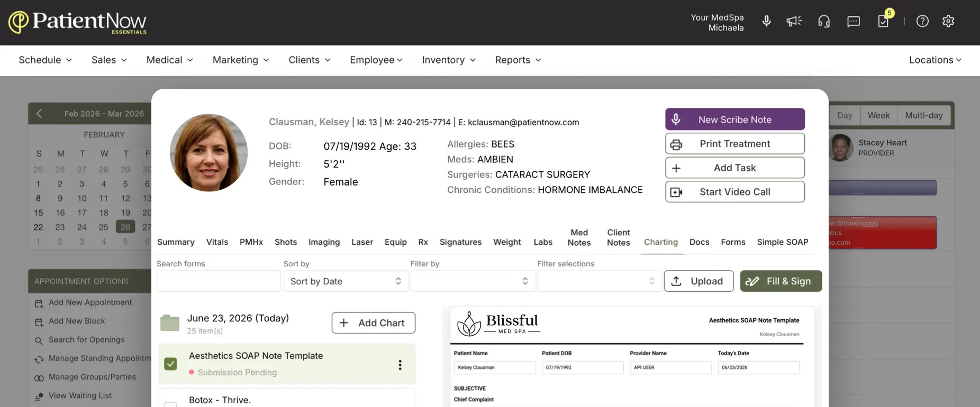Click the headset support icon
Image resolution: width=980 pixels, height=407 pixels.
(x=824, y=21)
